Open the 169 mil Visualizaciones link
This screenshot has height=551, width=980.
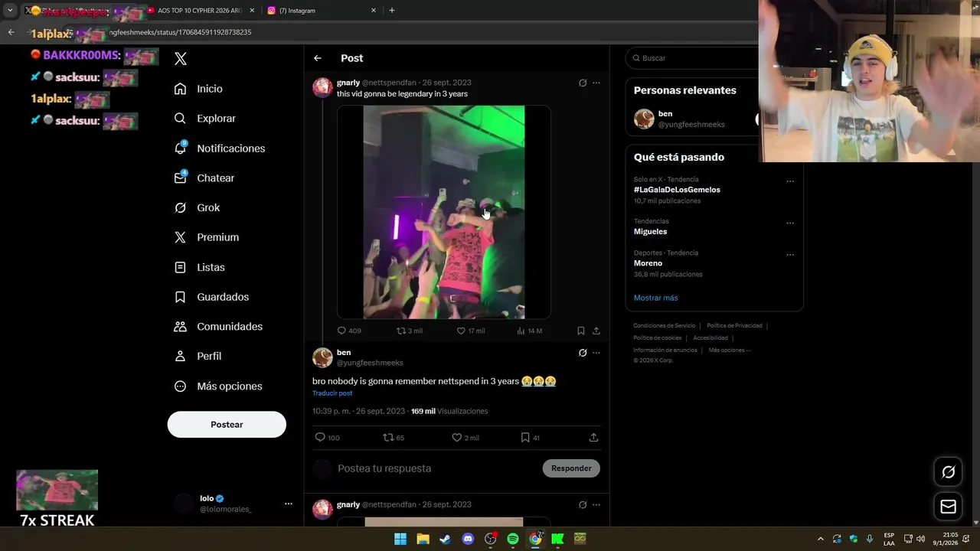click(x=449, y=411)
